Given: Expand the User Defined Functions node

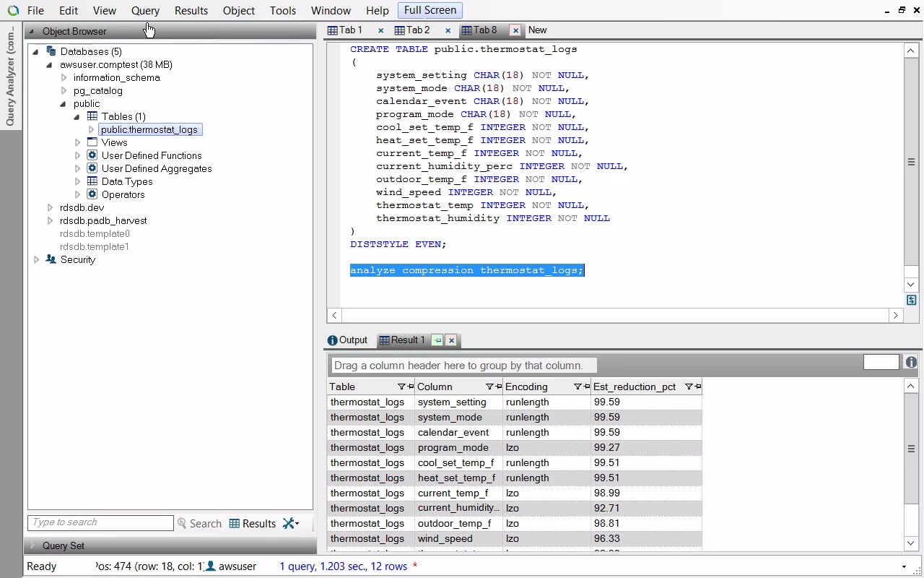Looking at the screenshot, I should pyautogui.click(x=78, y=156).
